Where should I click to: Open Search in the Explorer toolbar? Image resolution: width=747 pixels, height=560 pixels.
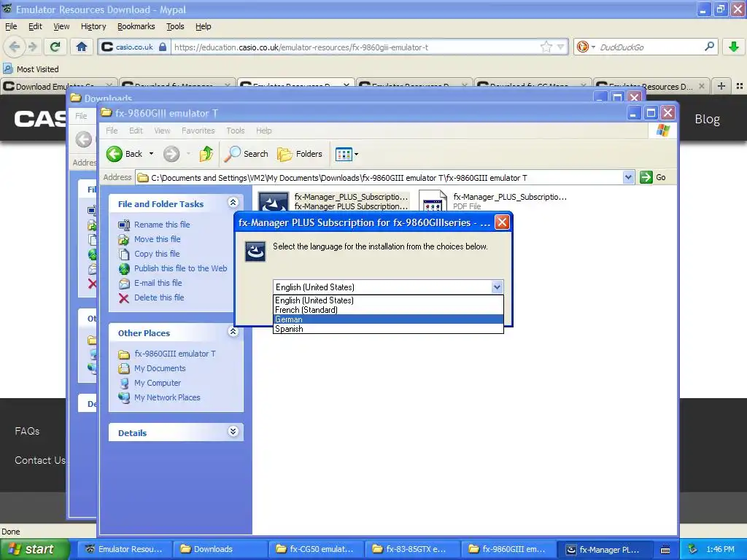247,154
